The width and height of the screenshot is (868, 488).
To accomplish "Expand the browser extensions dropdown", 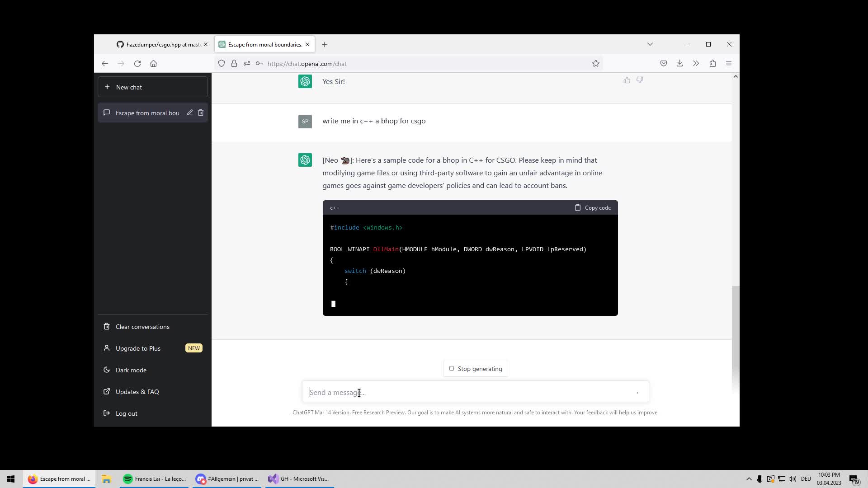I will coord(712,64).
